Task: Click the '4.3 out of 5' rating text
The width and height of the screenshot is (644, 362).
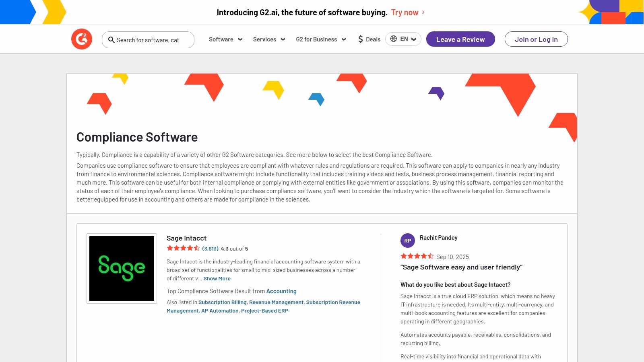Action: pyautogui.click(x=234, y=249)
